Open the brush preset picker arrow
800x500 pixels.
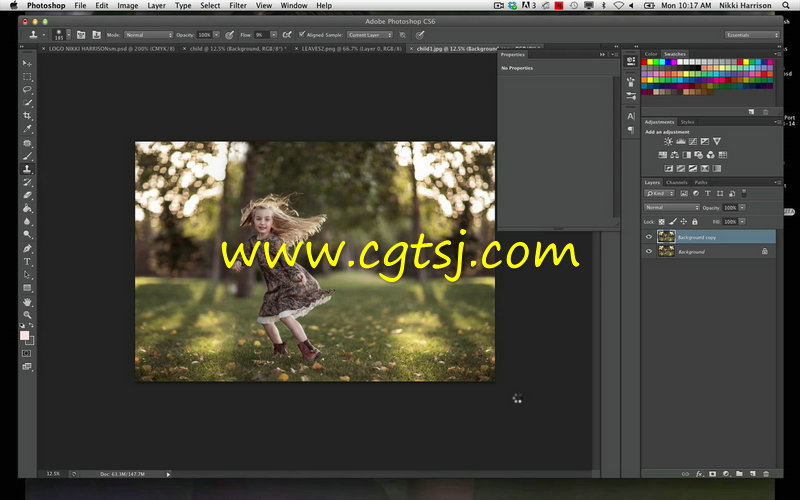pos(68,35)
